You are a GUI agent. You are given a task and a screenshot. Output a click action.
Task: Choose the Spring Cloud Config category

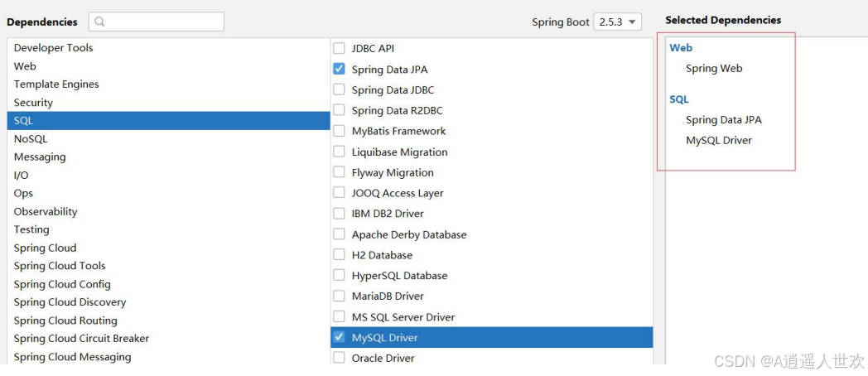tap(168, 284)
